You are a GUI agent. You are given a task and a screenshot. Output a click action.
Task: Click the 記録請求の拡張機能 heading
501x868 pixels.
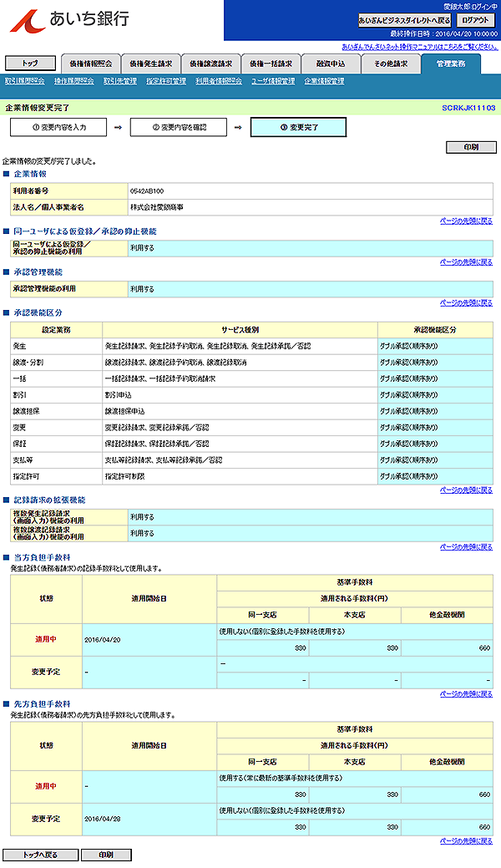[49, 500]
